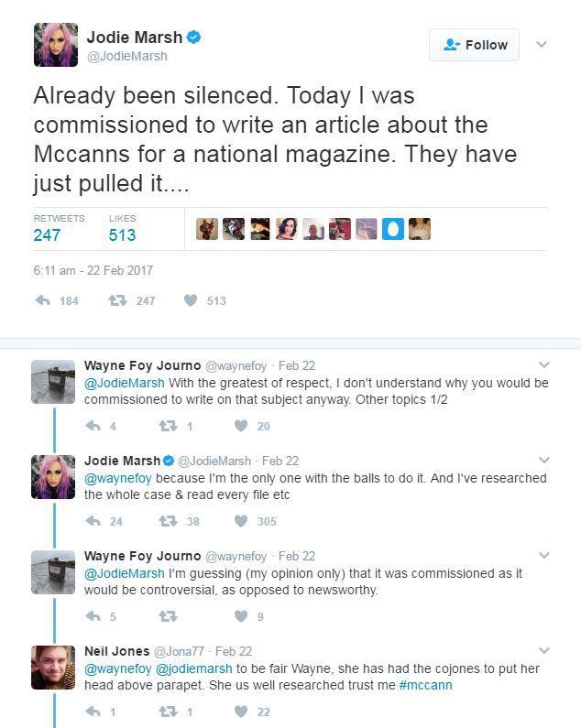Toggle like on Wayne Foy's tweet with 9 likes

[241, 616]
